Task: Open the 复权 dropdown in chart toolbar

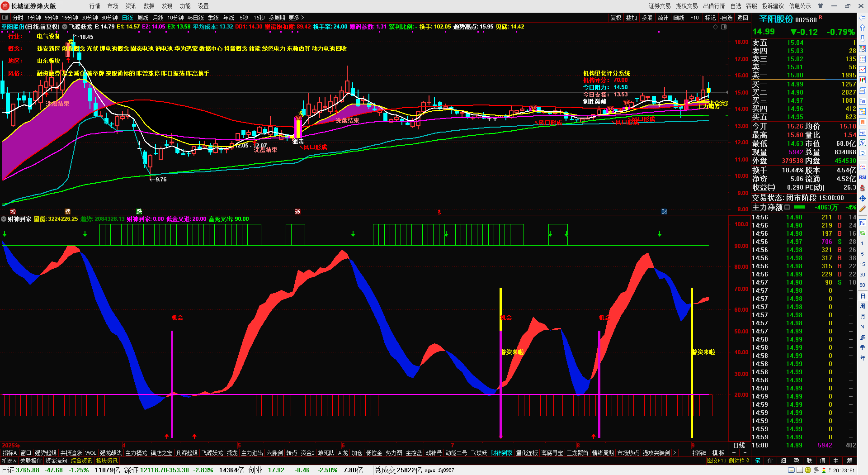Action: pyautogui.click(x=616, y=18)
